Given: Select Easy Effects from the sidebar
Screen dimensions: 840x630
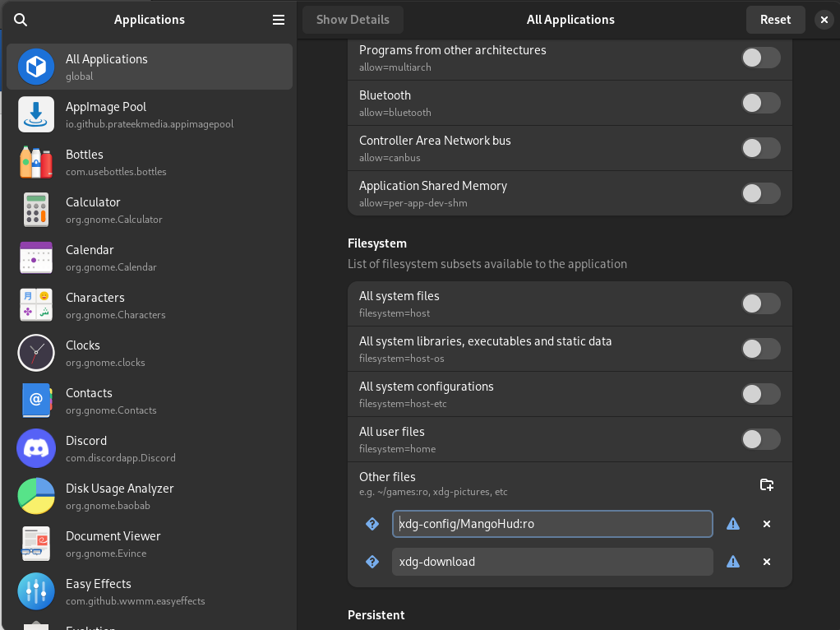Looking at the screenshot, I should click(x=149, y=591).
